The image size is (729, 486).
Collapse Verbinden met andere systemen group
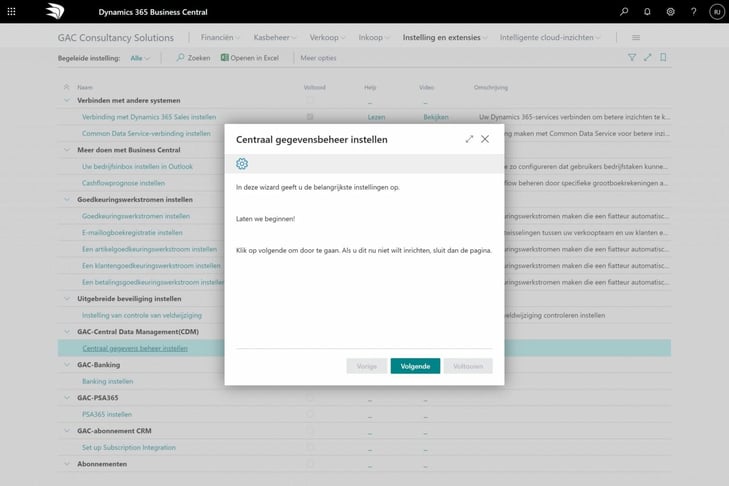click(66, 100)
